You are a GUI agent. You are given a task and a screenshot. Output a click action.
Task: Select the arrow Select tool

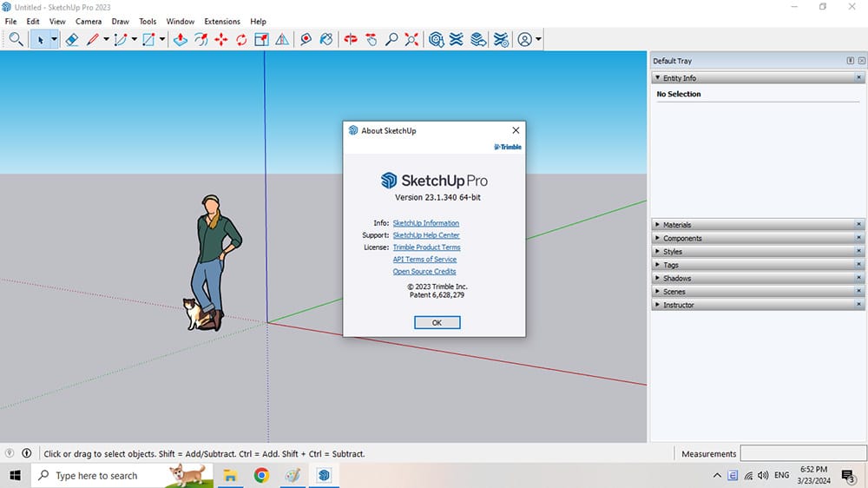click(x=40, y=39)
